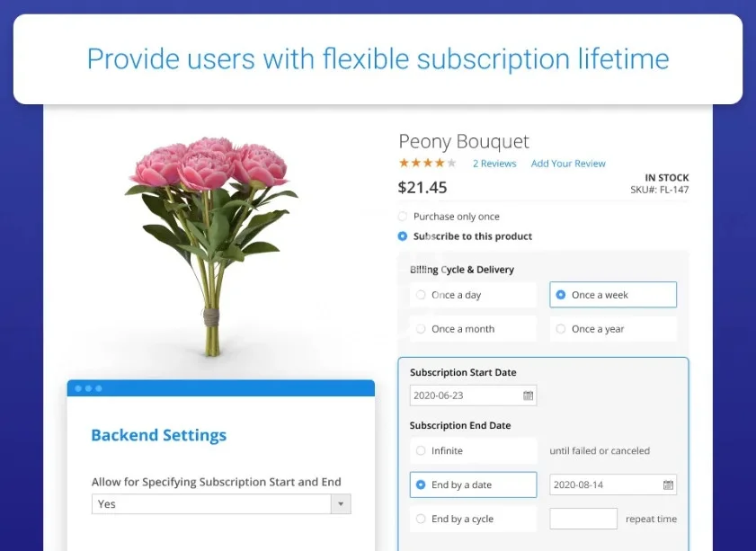This screenshot has height=551, width=756.
Task: Choose Once a month billing cycle
Action: pos(421,329)
